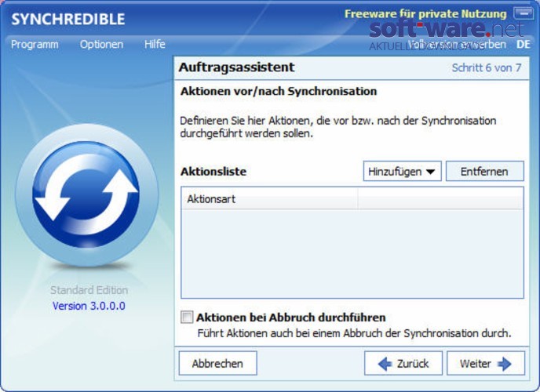540x392 pixels.
Task: Click the Auftragsassistent heading
Action: click(236, 67)
